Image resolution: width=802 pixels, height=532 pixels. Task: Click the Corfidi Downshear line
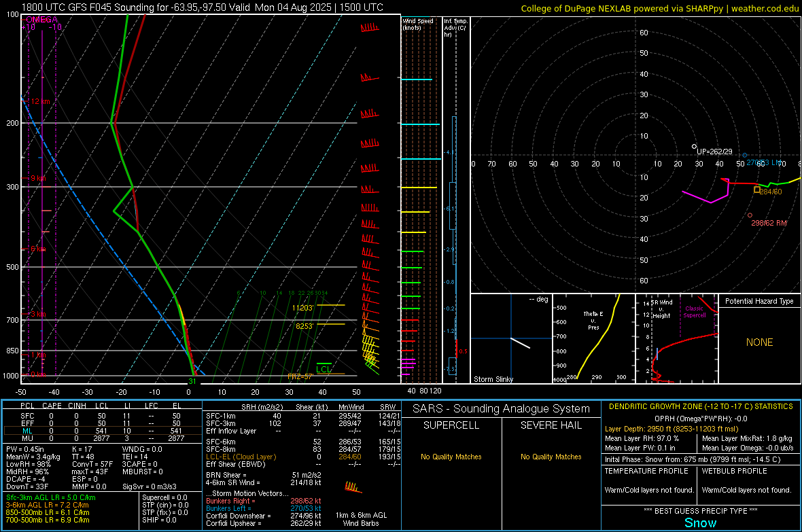tap(264, 516)
